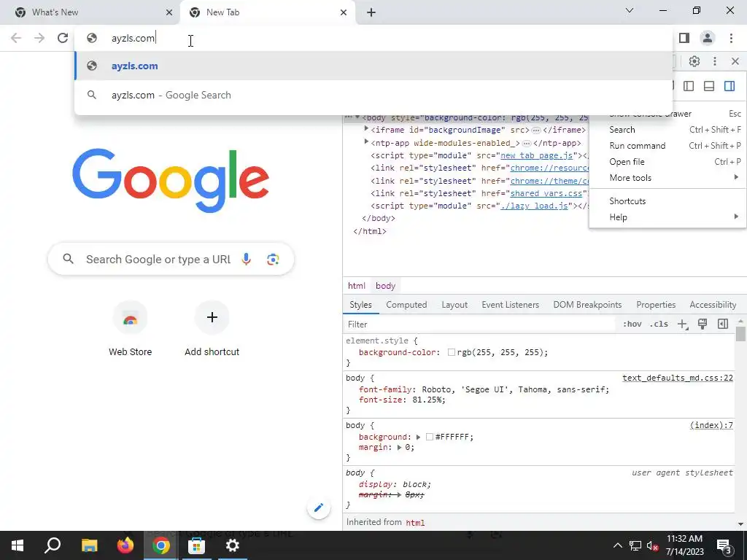Viewport: 747px width, 560px height.
Task: Toggle the DevTools customize three-dot menu
Action: (x=715, y=61)
